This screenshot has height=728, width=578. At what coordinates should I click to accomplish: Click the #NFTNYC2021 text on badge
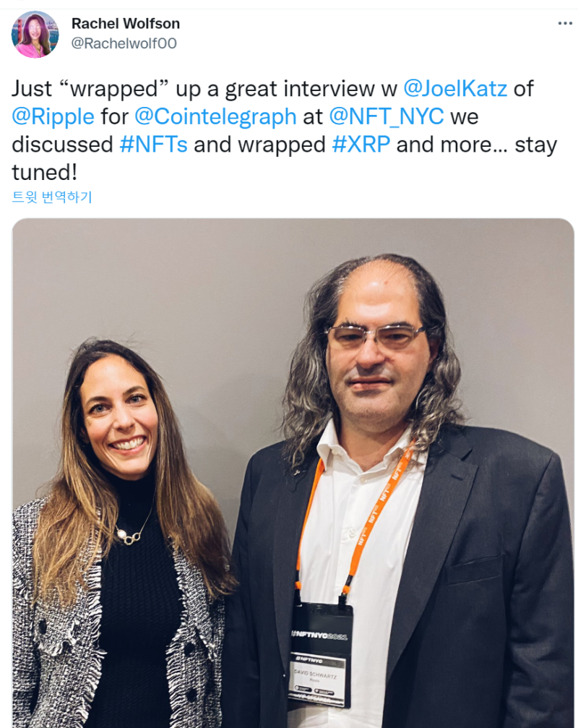click(x=319, y=635)
